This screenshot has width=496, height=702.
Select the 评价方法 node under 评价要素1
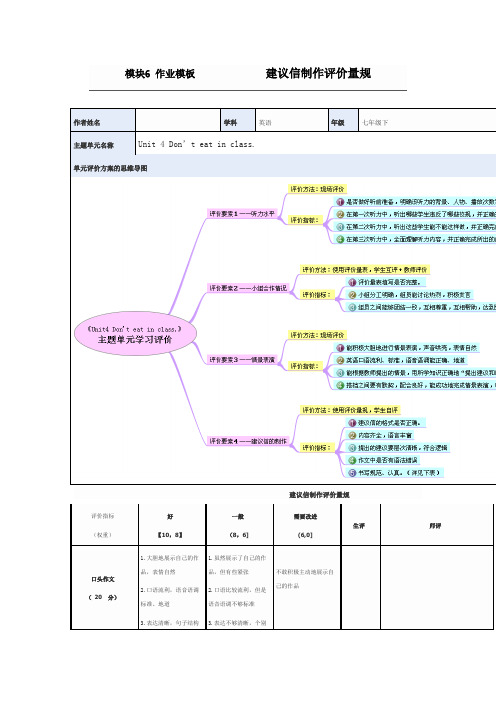pos(317,189)
